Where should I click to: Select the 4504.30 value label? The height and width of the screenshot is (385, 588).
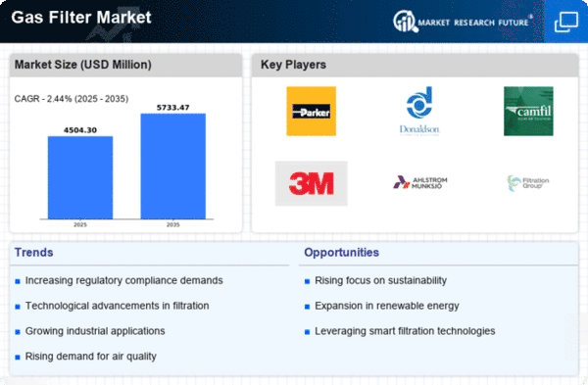click(80, 130)
